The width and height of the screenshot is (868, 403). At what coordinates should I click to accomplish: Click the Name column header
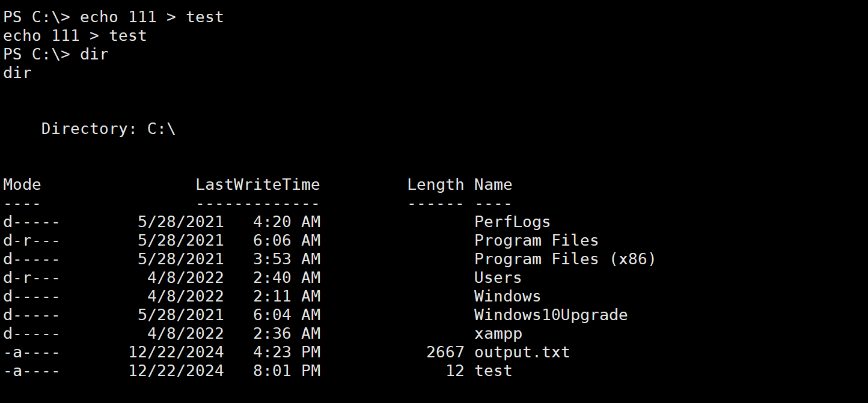coord(493,185)
